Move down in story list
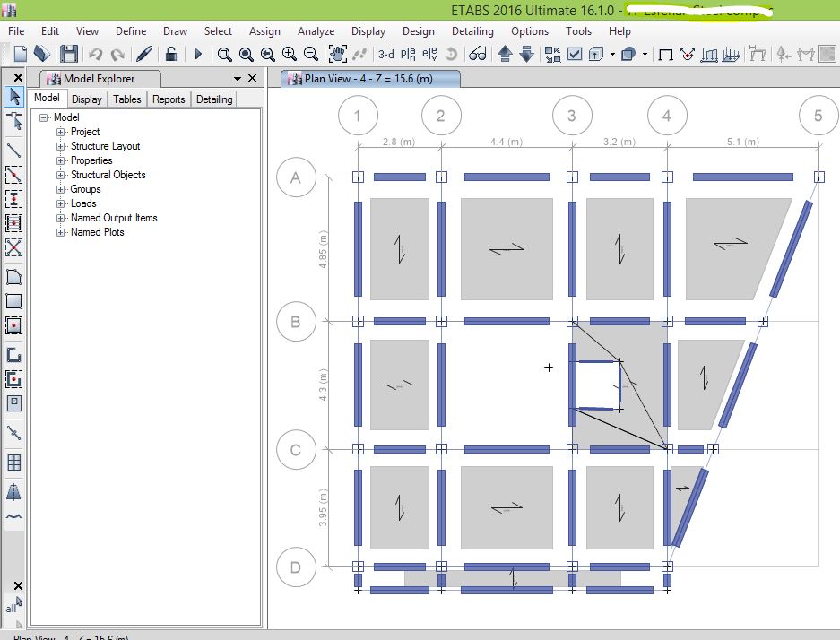 (x=526, y=54)
